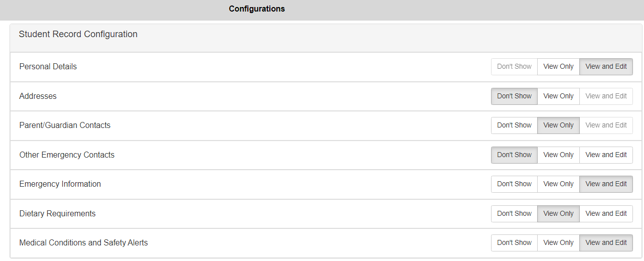Set Addresses to View Only

pos(558,96)
